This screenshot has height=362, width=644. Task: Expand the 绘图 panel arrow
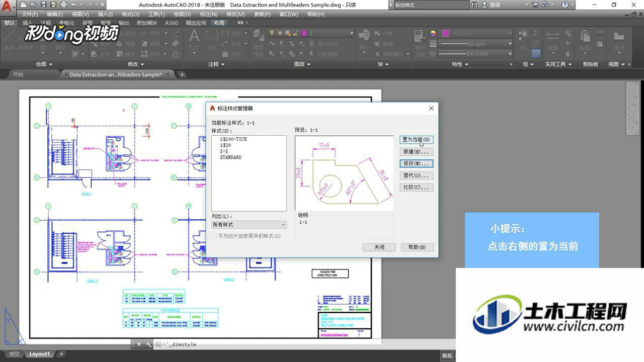click(50, 64)
